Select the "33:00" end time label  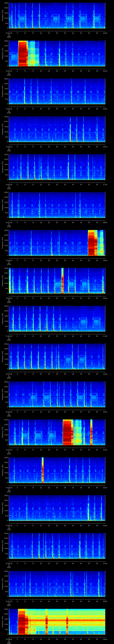(105, 412)
